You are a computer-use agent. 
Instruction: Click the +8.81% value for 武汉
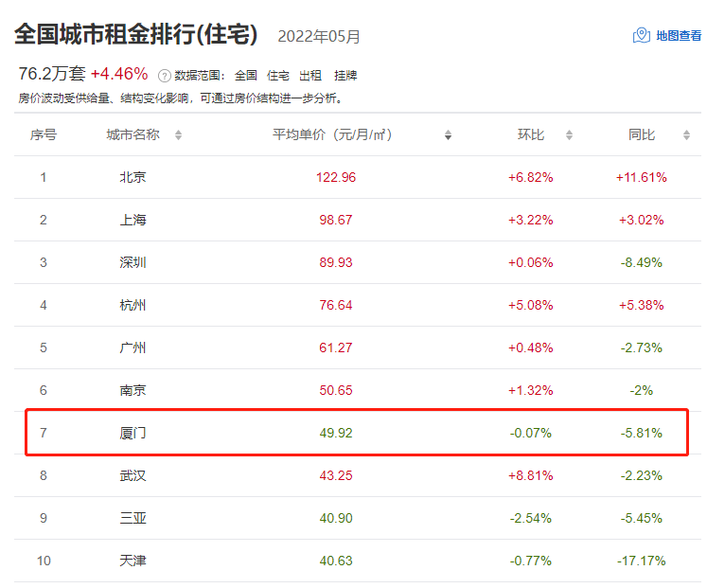(x=531, y=475)
